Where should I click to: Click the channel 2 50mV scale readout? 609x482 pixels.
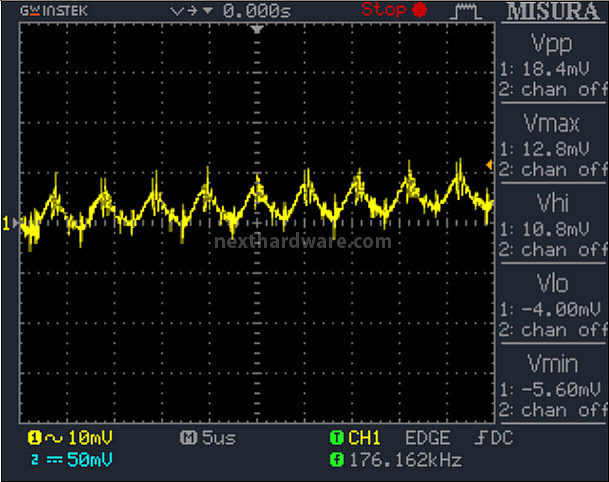90,460
